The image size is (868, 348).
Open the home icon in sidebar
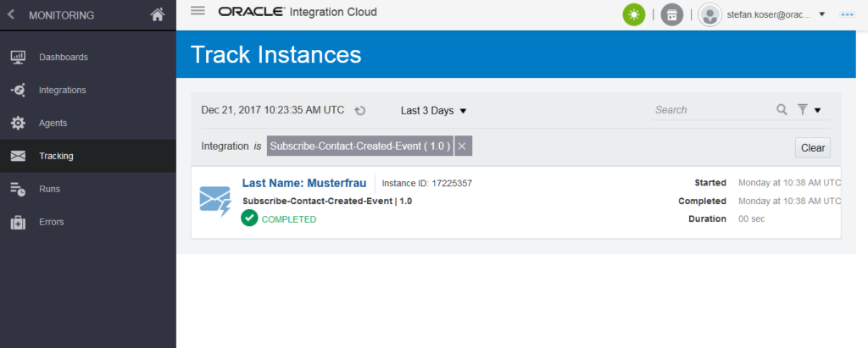157,15
